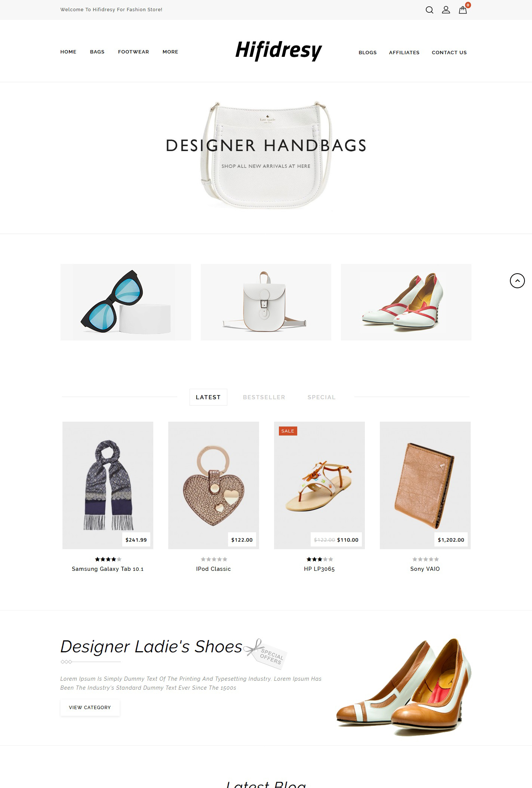Screen dimensions: 532x788
Task: Open the shopping cart bag icon
Action: point(463,10)
